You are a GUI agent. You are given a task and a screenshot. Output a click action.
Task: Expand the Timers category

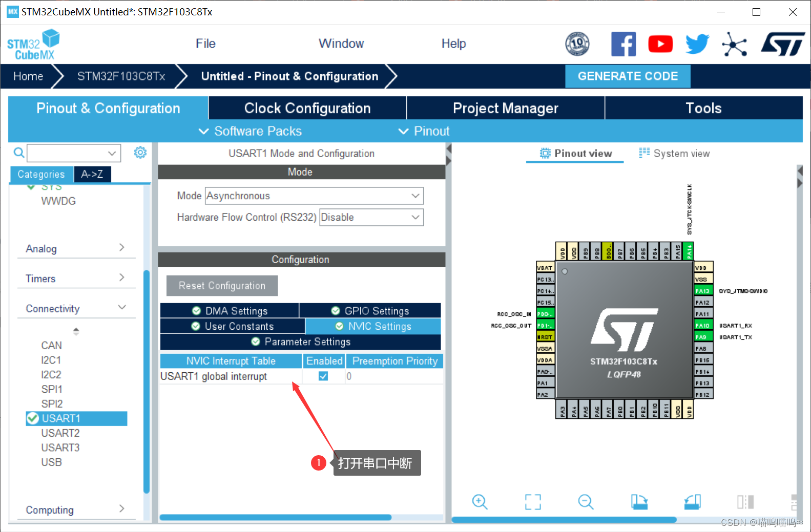click(x=76, y=279)
